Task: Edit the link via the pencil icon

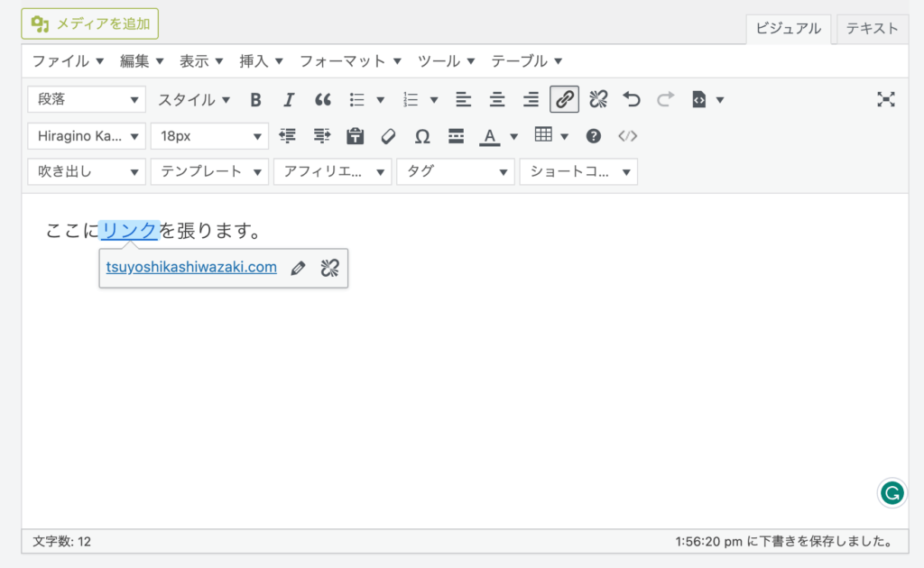Action: (299, 268)
